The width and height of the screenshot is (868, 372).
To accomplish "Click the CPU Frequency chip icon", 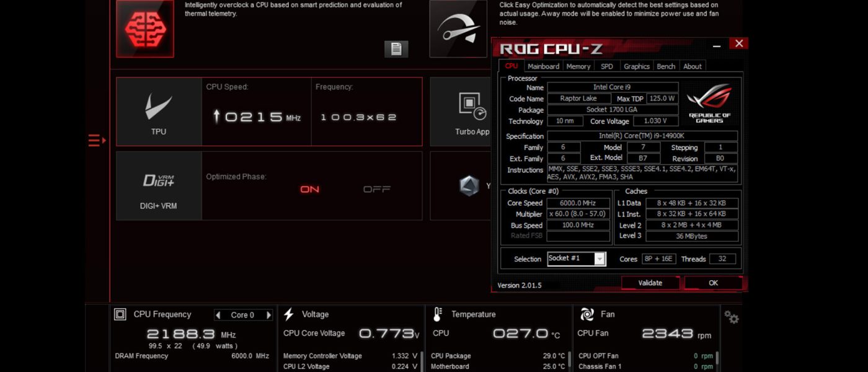I will pyautogui.click(x=120, y=314).
